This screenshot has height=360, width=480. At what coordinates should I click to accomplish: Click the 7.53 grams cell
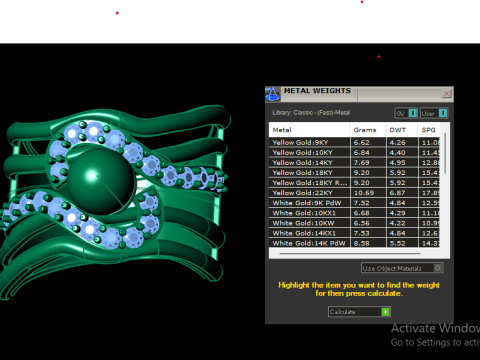368,233
